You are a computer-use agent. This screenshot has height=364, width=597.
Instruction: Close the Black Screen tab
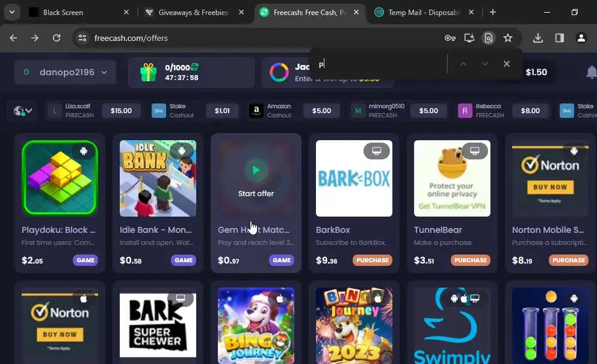click(x=126, y=13)
